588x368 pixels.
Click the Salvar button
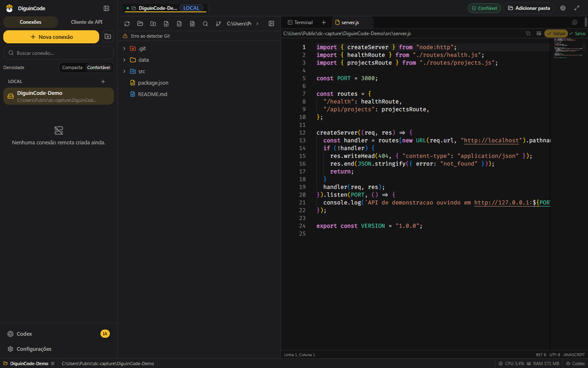[x=556, y=34]
